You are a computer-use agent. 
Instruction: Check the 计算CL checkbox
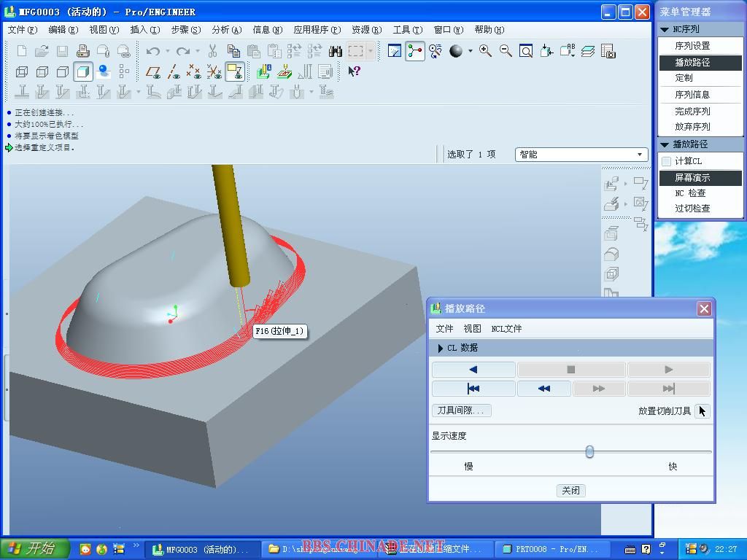click(x=666, y=161)
